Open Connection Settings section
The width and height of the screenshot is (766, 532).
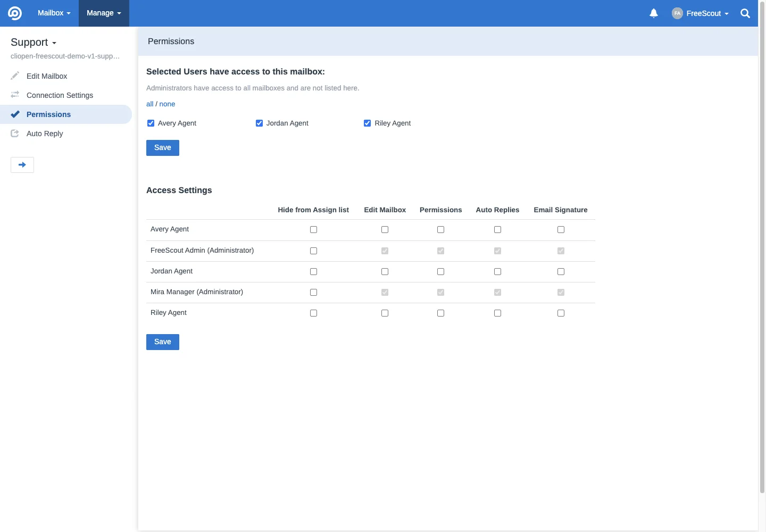[x=60, y=95]
